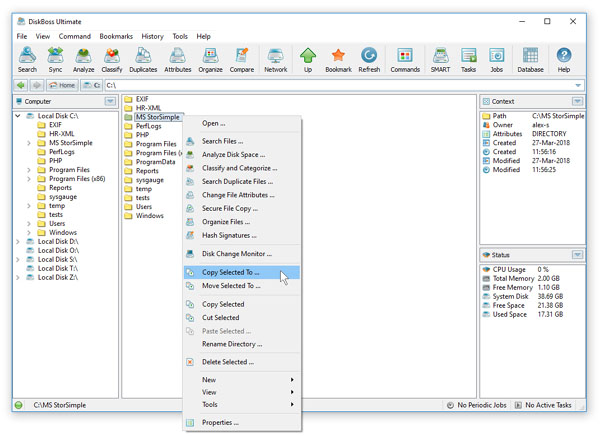Image resolution: width=600 pixels, height=436 pixels.
Task: Select the PerfLogs folder in file list
Action: pyautogui.click(x=143, y=126)
